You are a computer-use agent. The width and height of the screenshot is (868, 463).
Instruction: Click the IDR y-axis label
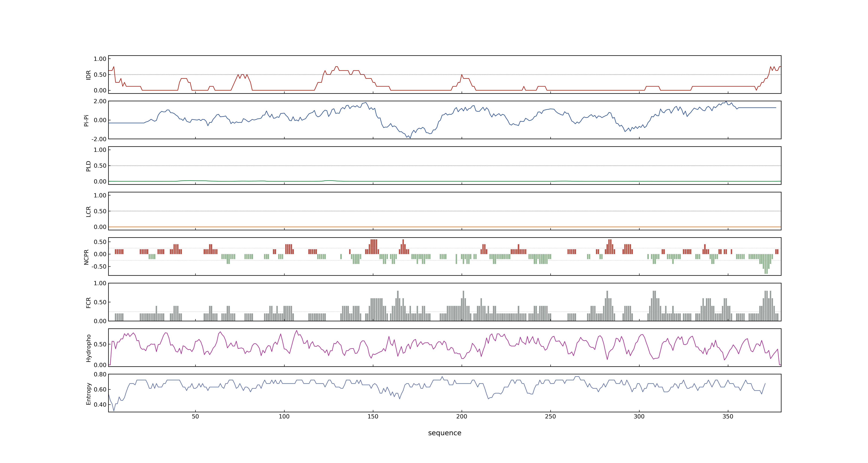(x=88, y=75)
